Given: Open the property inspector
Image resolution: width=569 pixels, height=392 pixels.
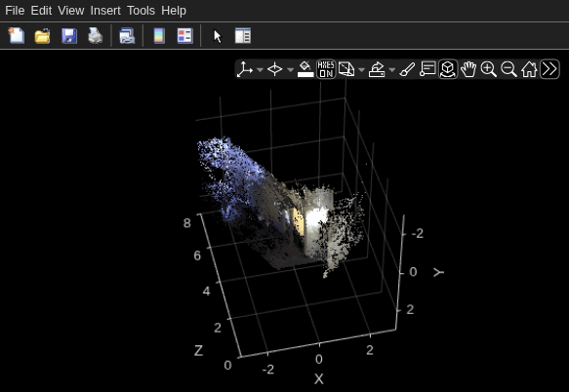Looking at the screenshot, I should tap(243, 35).
